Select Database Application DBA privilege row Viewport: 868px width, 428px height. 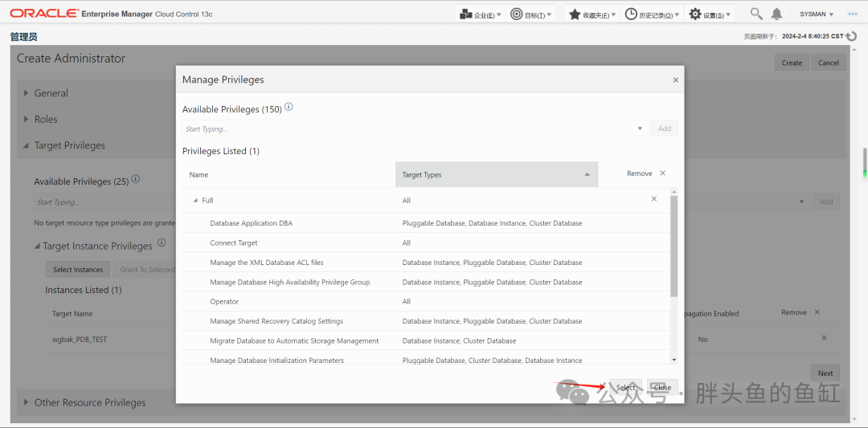coord(426,223)
